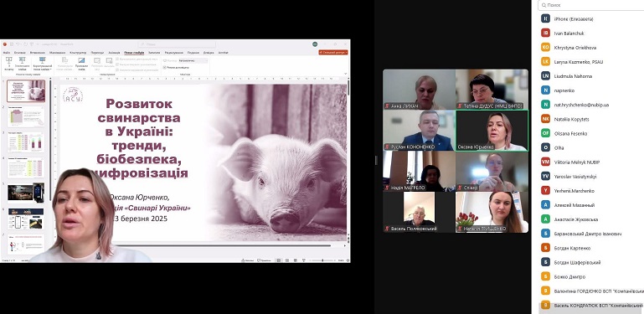Expand the Custom Slide Show dropdown
Image resolution: width=644 pixels, height=314 pixels.
pyautogui.click(x=43, y=64)
